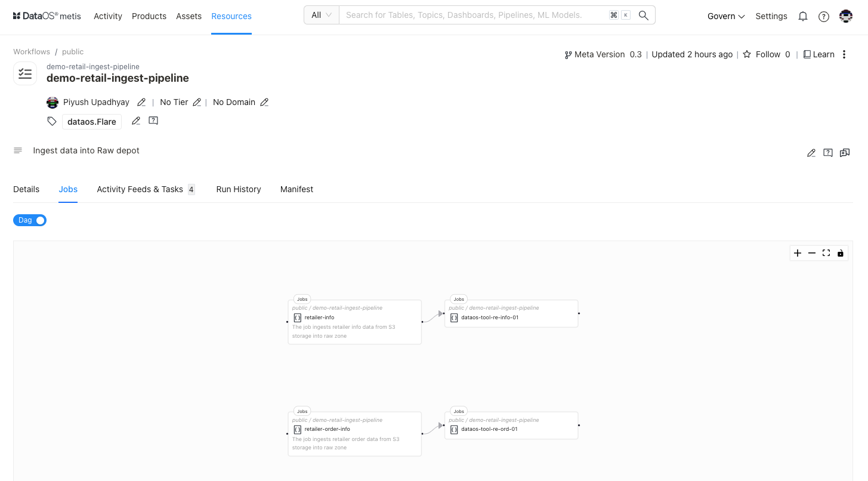Edit description pencil icon
Screen dimensions: 868x481
tap(811, 153)
